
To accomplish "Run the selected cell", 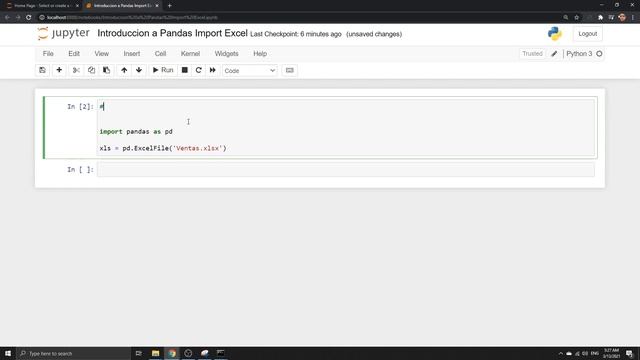I will pyautogui.click(x=163, y=70).
